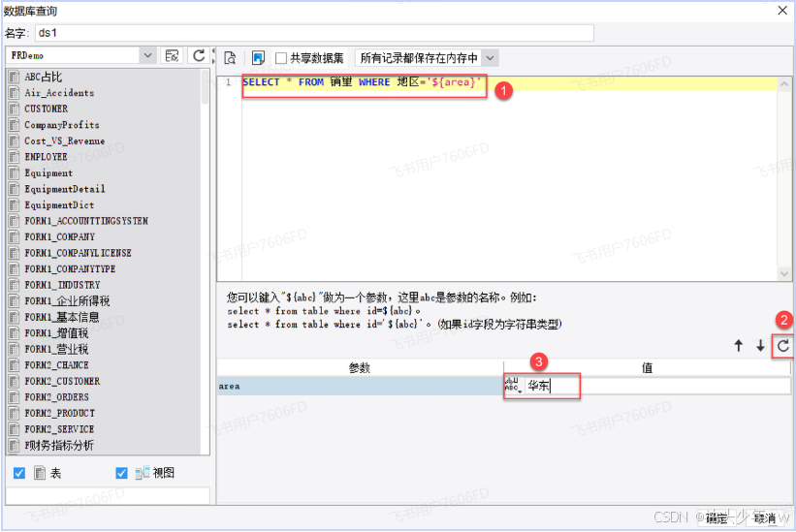Uncheck the views (视图) checkbox
Viewport: 796px width, 532px height.
coord(121,473)
